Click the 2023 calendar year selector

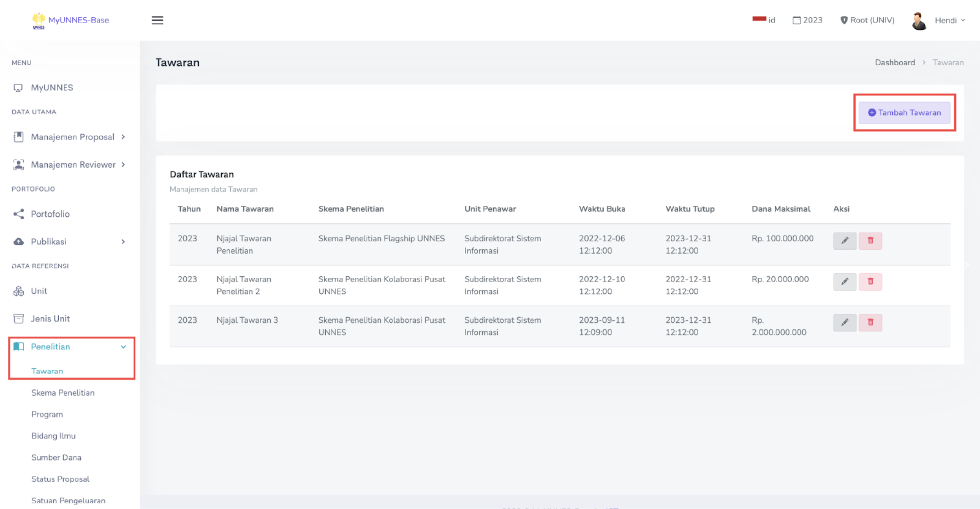(807, 20)
